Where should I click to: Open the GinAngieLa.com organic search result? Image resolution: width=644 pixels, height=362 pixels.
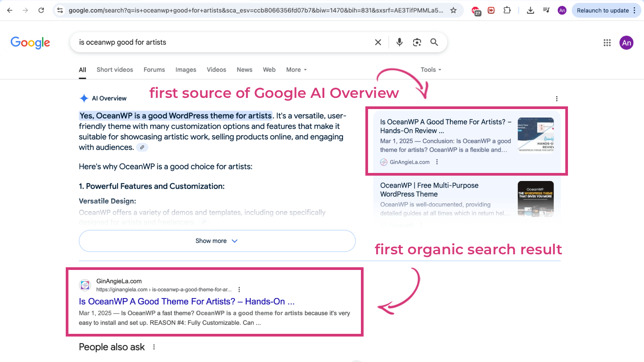[x=186, y=301]
